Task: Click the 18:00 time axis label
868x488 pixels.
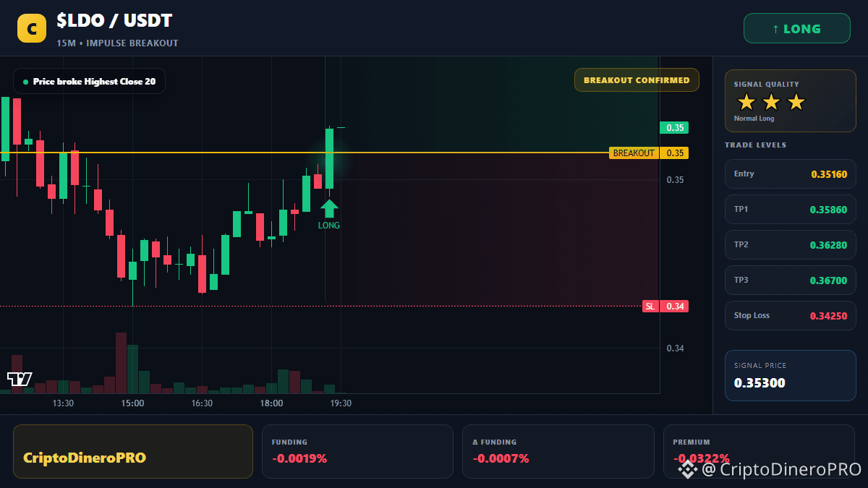Action: point(271,403)
